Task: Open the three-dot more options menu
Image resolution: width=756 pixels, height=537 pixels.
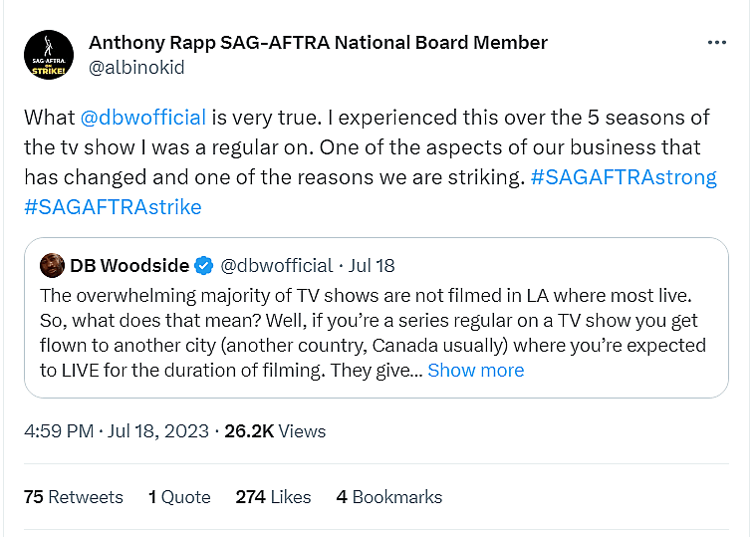Action: (716, 43)
